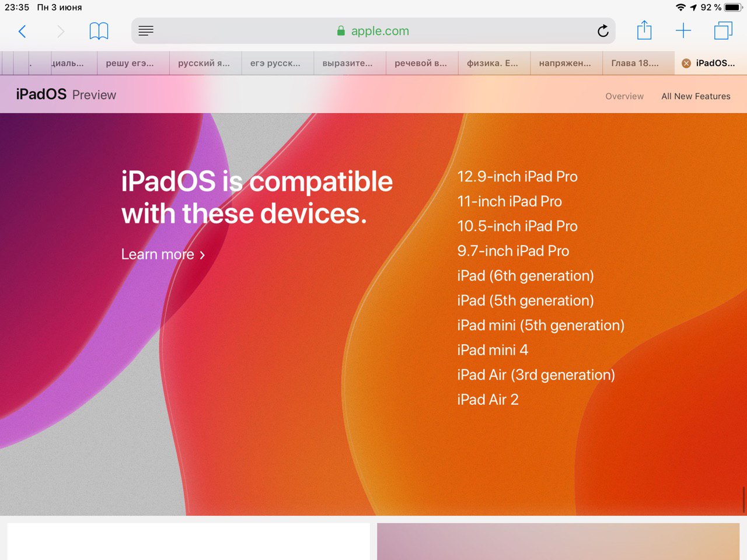Screen dimensions: 747x560
Task: Click 'iPad Air 2' text
Action: click(488, 400)
